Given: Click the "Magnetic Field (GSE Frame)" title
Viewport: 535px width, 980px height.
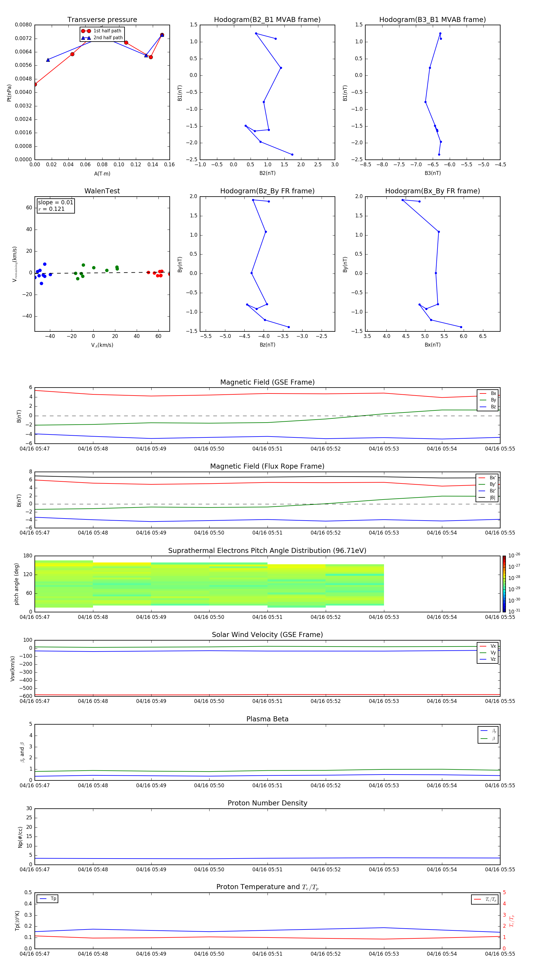Looking at the screenshot, I should pos(267,382).
